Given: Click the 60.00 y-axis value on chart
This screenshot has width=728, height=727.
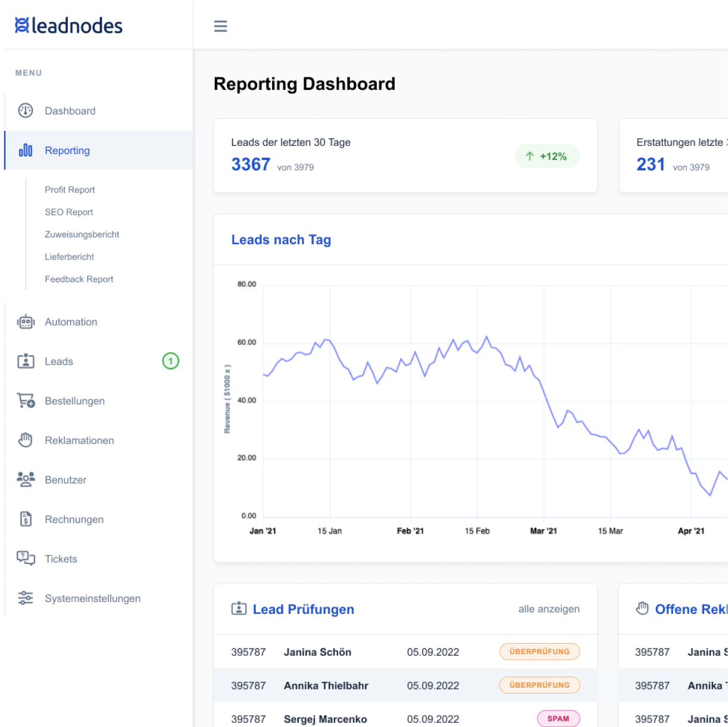Looking at the screenshot, I should pyautogui.click(x=246, y=342).
